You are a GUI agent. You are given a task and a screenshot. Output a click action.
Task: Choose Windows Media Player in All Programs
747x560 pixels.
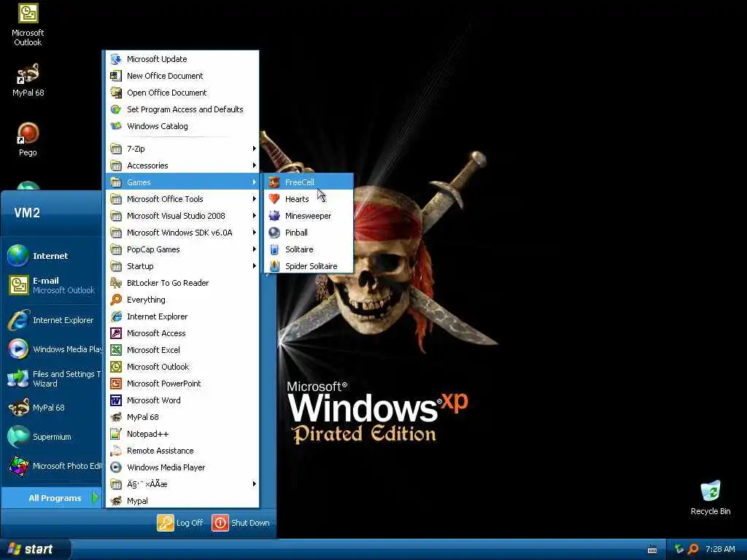tap(182, 467)
